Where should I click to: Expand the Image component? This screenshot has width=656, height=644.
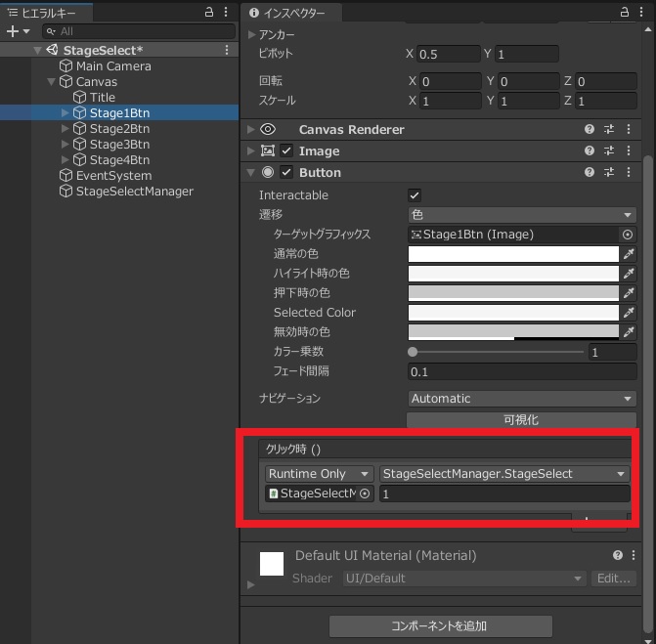tap(251, 150)
